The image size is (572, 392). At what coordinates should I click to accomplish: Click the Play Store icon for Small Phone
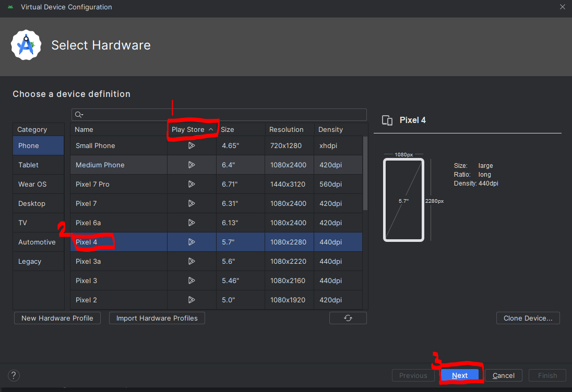coord(192,146)
